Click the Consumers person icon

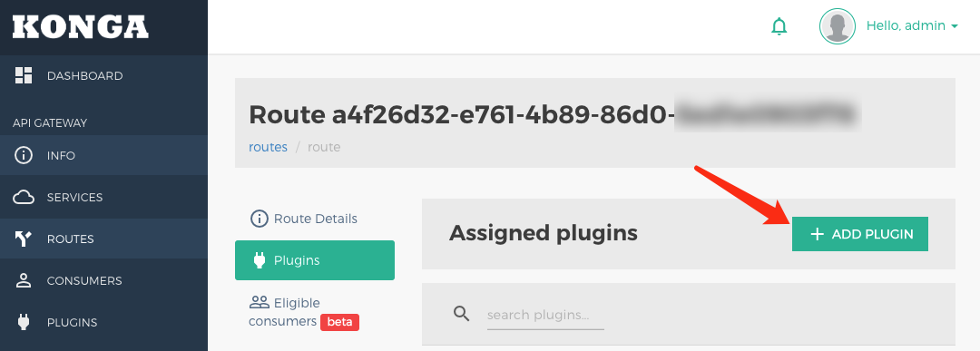[24, 280]
